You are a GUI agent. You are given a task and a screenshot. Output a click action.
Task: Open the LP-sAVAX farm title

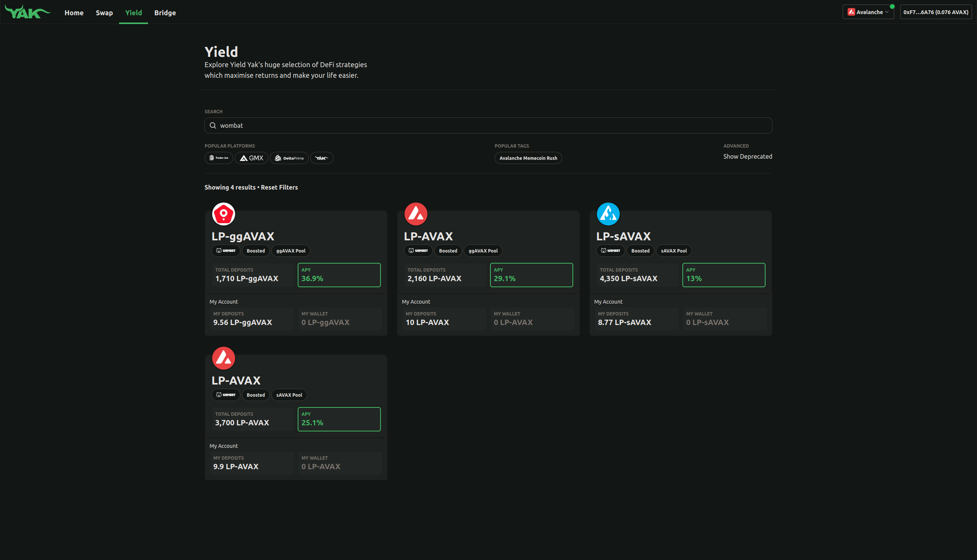tap(623, 236)
